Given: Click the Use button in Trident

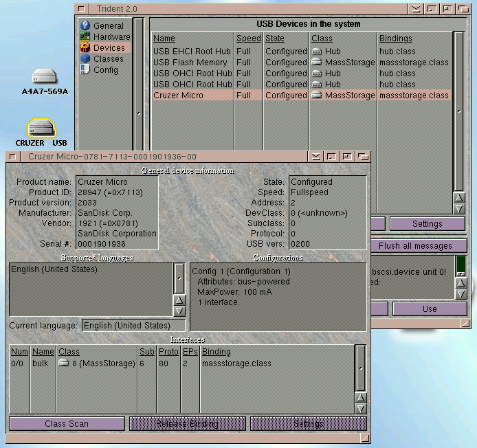Looking at the screenshot, I should 430,309.
